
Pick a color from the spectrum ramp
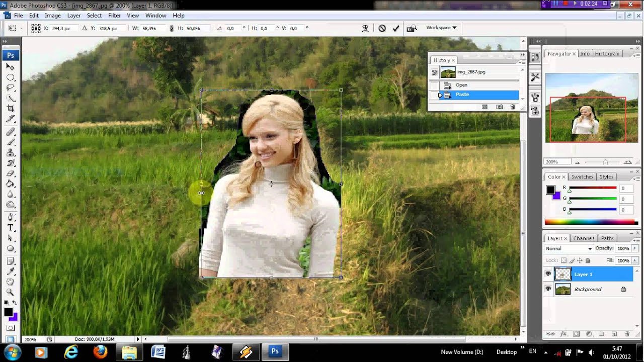pyautogui.click(x=591, y=222)
